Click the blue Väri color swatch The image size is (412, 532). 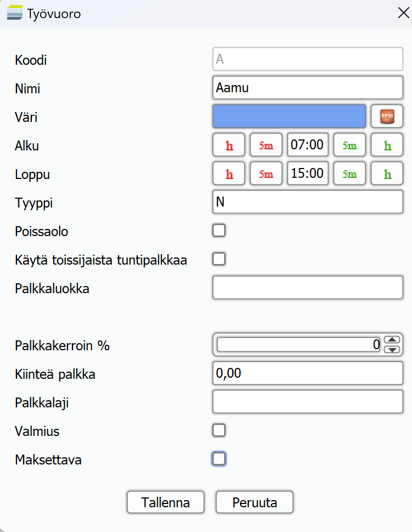click(x=289, y=116)
